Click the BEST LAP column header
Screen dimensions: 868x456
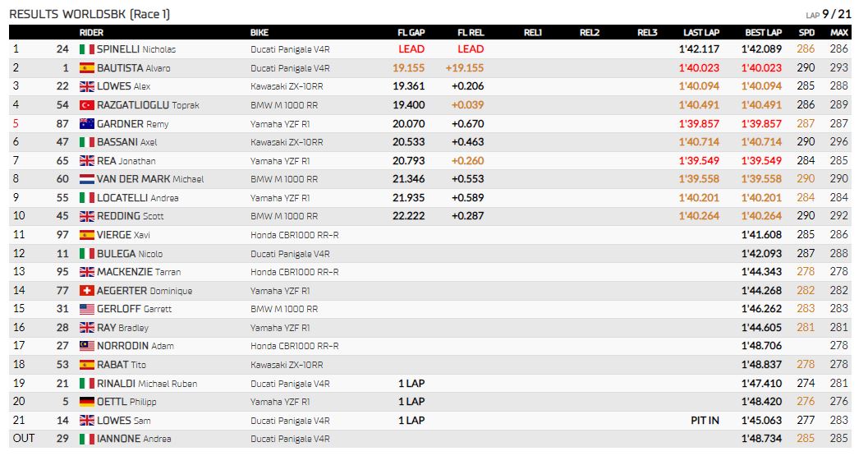764,33
